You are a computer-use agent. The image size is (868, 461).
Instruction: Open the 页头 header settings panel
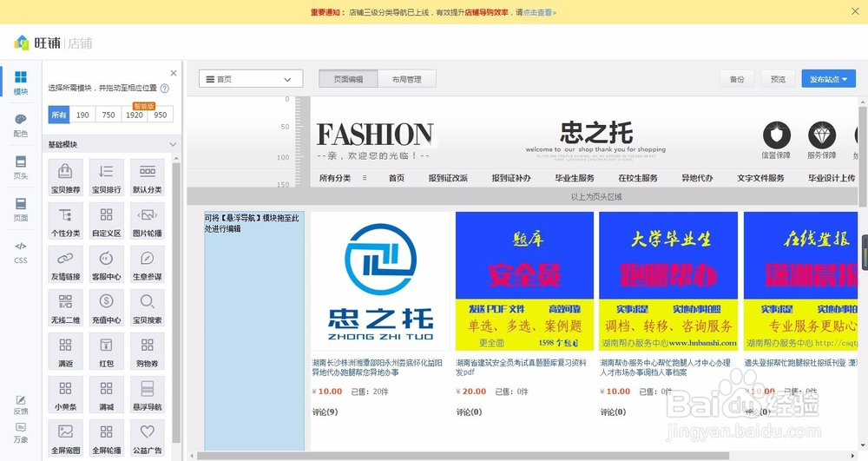tap(21, 168)
